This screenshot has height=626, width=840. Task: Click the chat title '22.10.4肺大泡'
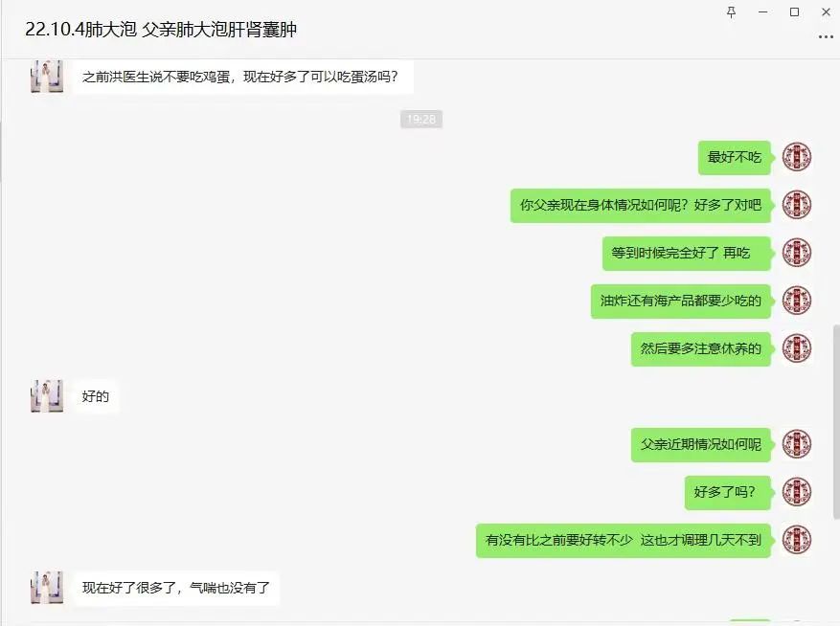(80, 30)
